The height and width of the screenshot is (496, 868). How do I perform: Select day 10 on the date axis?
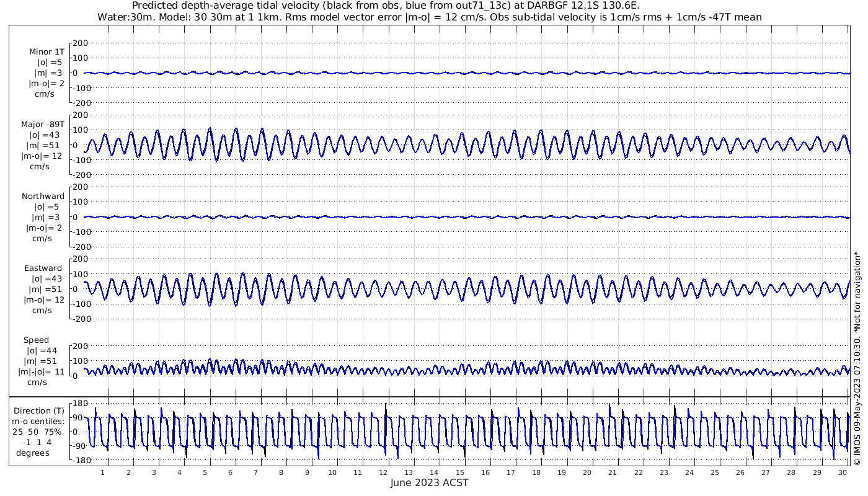pyautogui.click(x=332, y=472)
